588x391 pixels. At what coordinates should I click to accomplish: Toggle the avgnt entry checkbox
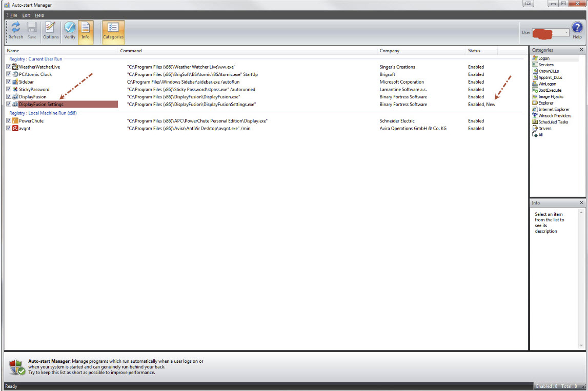coord(9,128)
